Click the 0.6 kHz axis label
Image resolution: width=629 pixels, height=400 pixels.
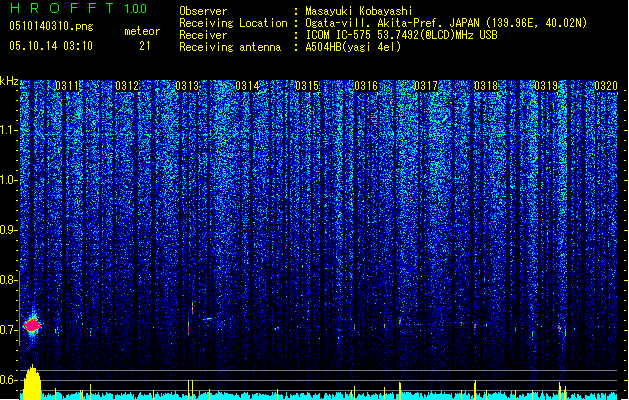(9, 380)
